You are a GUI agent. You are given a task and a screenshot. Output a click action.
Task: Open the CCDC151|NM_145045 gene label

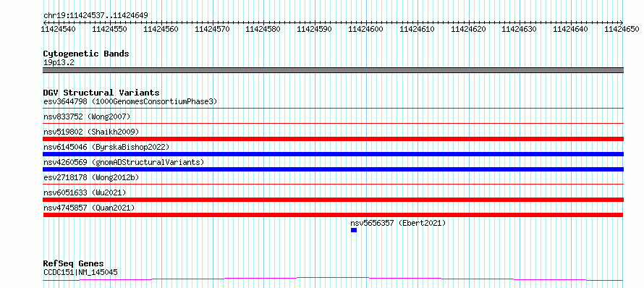tap(80, 272)
